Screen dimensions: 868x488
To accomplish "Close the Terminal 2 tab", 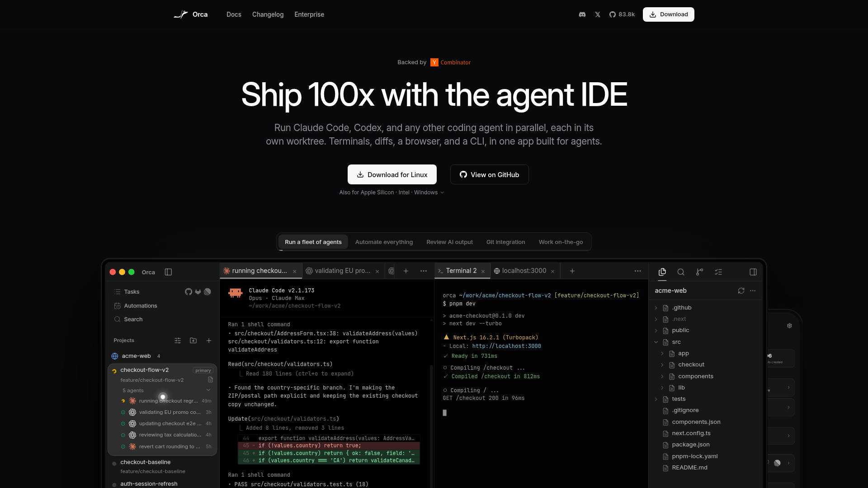I will pos(483,272).
